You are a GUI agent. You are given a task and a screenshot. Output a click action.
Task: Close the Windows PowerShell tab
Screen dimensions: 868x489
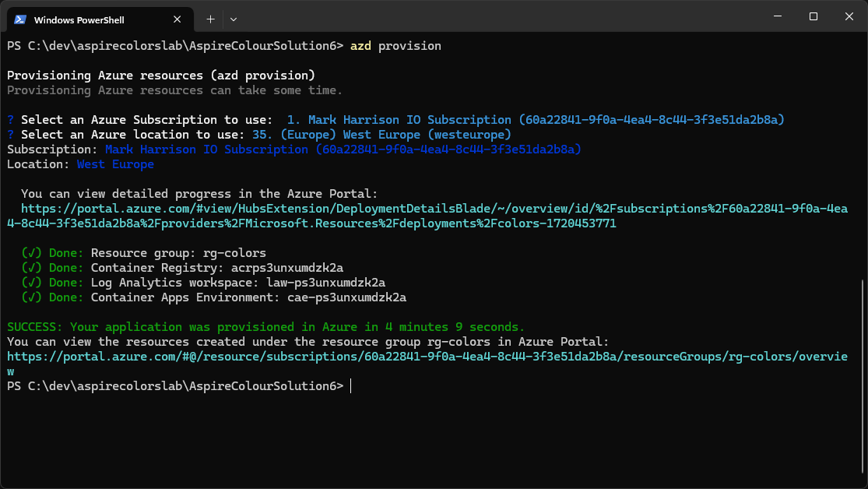[179, 19]
